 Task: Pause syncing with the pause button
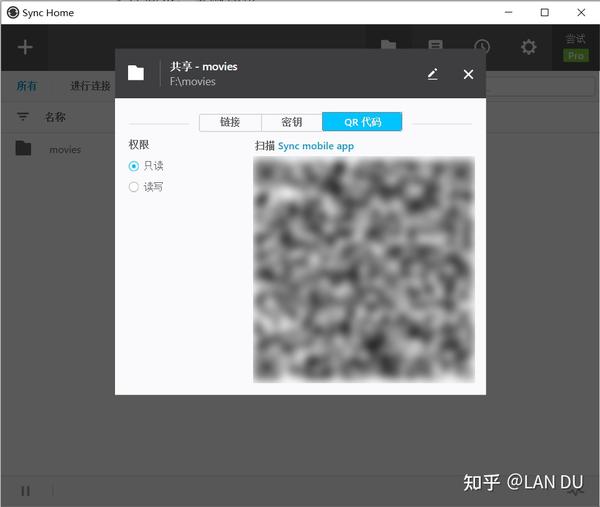tap(26, 491)
